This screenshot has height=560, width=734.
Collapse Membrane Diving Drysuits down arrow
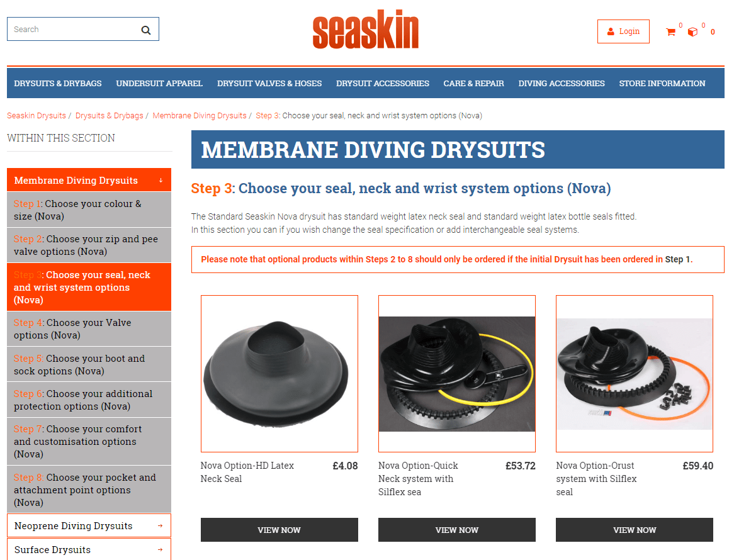tap(161, 181)
